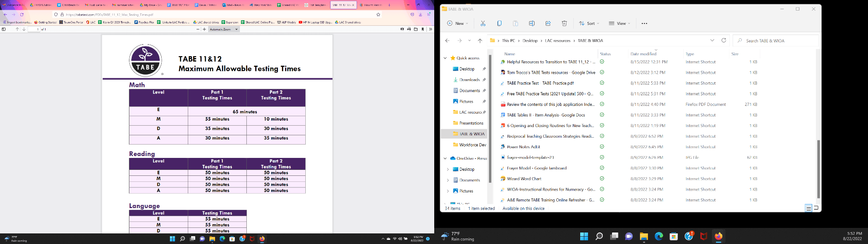Click LAC resources in breadcrumb path
Screen dimensions: 868x244
click(x=558, y=41)
